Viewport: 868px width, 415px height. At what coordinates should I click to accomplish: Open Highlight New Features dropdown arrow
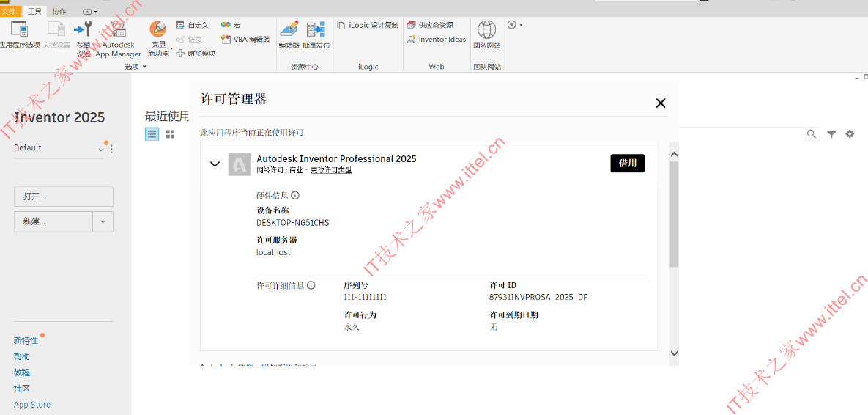click(171, 50)
